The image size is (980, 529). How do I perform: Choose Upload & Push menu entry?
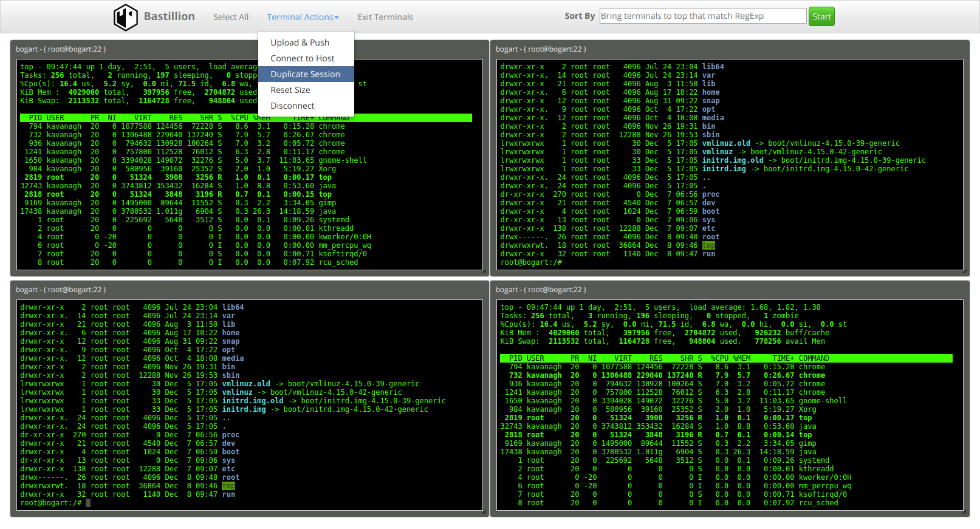[306, 43]
